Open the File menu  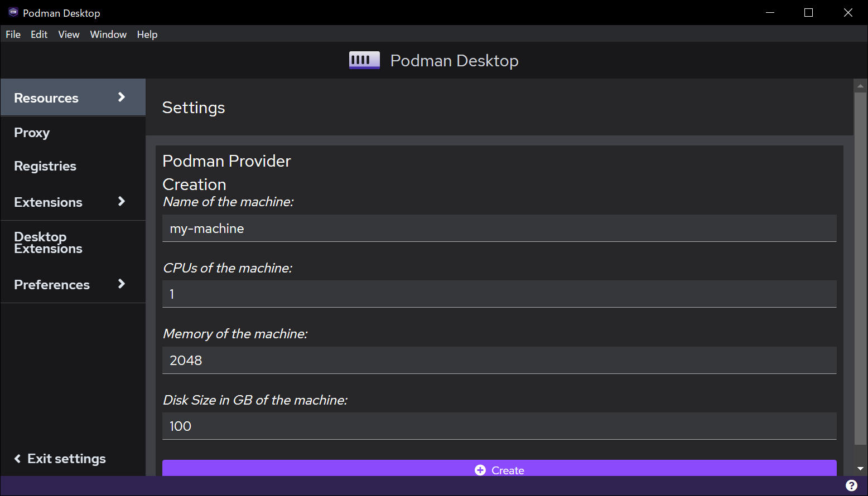point(13,35)
